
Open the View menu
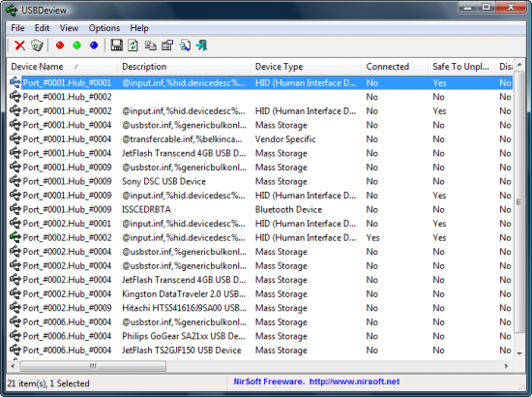tap(69, 28)
